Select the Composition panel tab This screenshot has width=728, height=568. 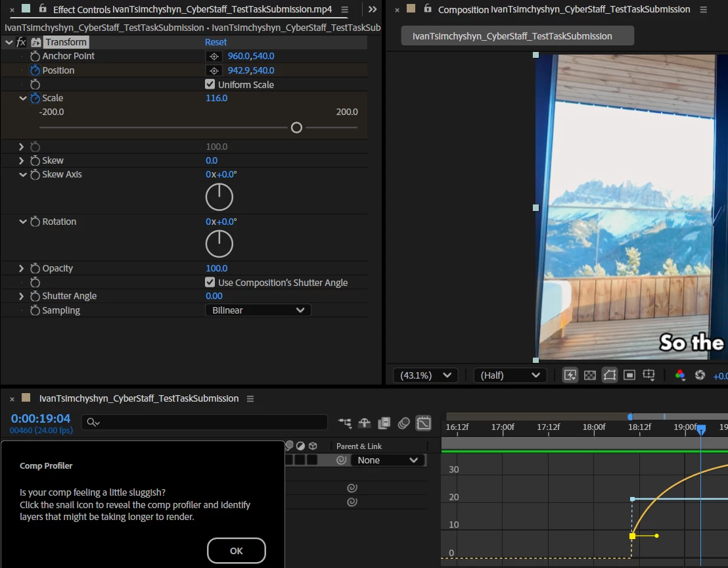(x=564, y=9)
